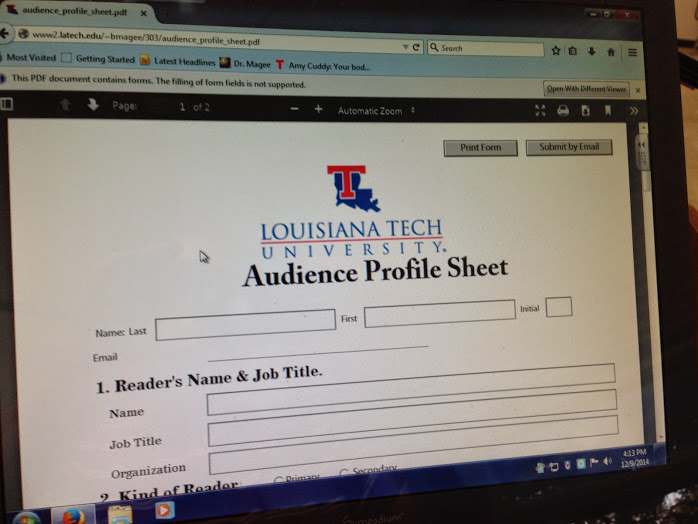The image size is (698, 524).
Task: Zoom out with the minus button
Action: coord(294,109)
